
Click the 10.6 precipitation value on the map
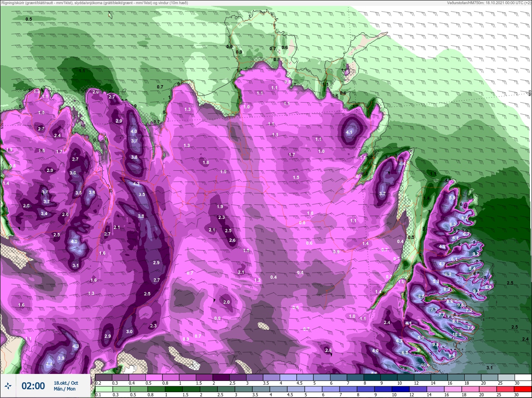(x=426, y=365)
